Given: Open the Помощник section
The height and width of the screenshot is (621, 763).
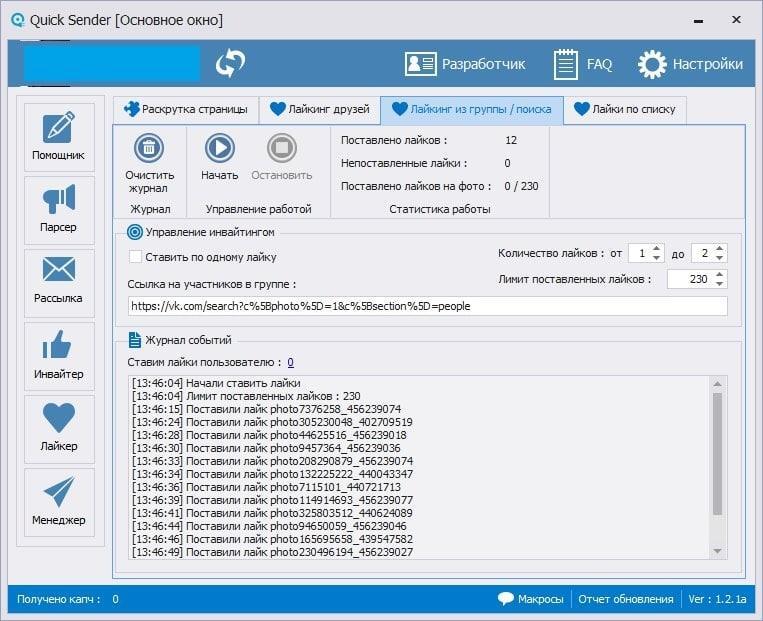Looking at the screenshot, I should click(59, 137).
